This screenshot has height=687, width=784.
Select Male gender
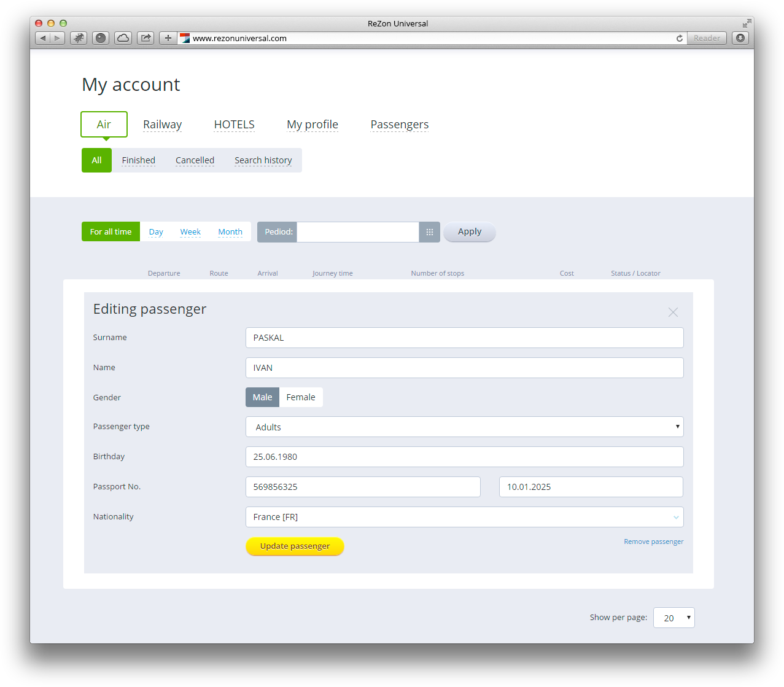point(262,397)
